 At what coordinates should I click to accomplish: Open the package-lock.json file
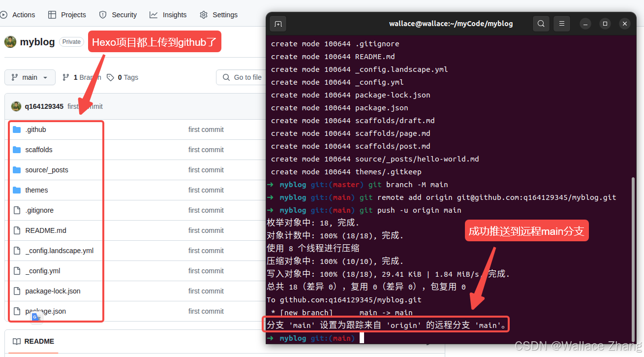pyautogui.click(x=53, y=291)
